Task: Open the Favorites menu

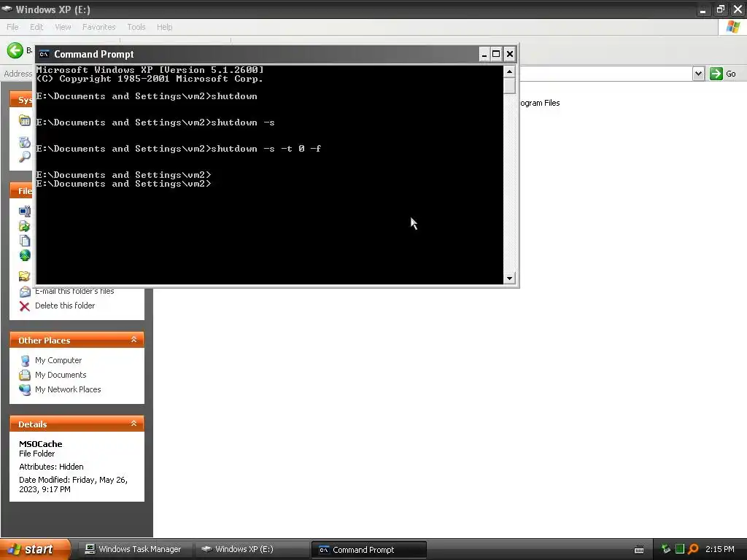Action: (x=98, y=27)
